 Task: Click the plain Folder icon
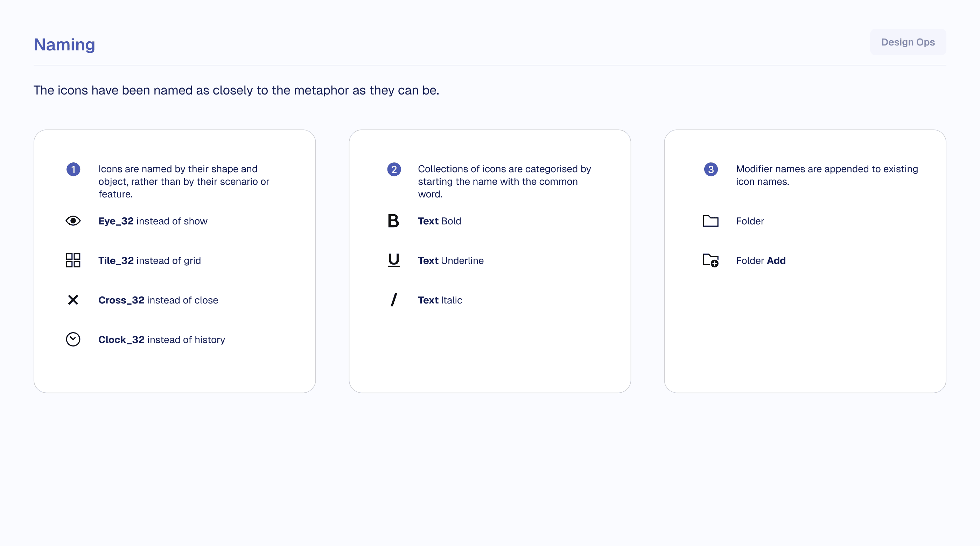click(x=710, y=221)
